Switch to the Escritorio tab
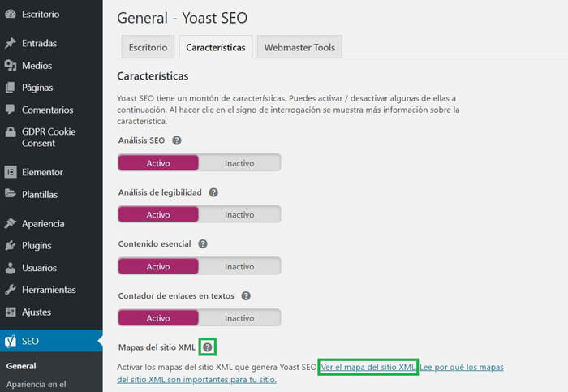Viewport: 568px width, 392px height. pyautogui.click(x=148, y=47)
